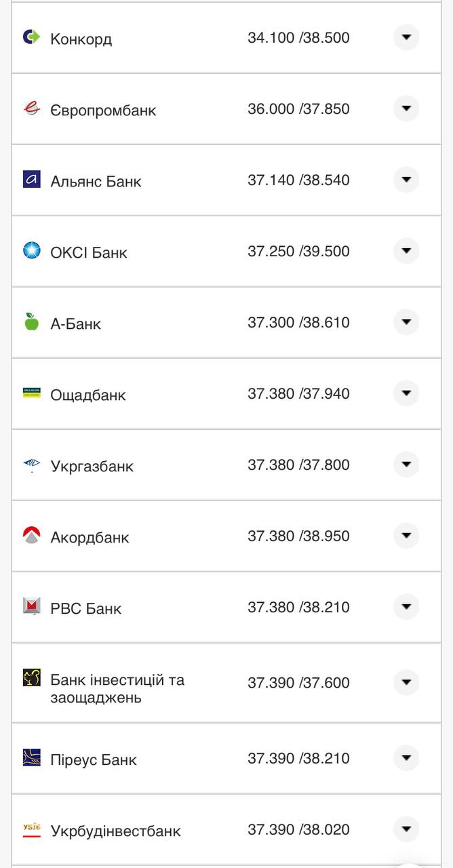Expand the Європромбанк row dropdown arrow
Screen dimensions: 453x868
coord(406,108)
